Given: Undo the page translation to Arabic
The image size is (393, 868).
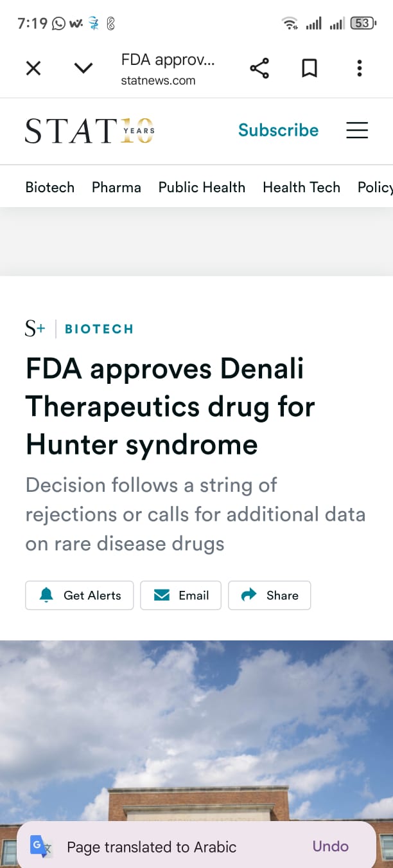Looking at the screenshot, I should tap(330, 846).
